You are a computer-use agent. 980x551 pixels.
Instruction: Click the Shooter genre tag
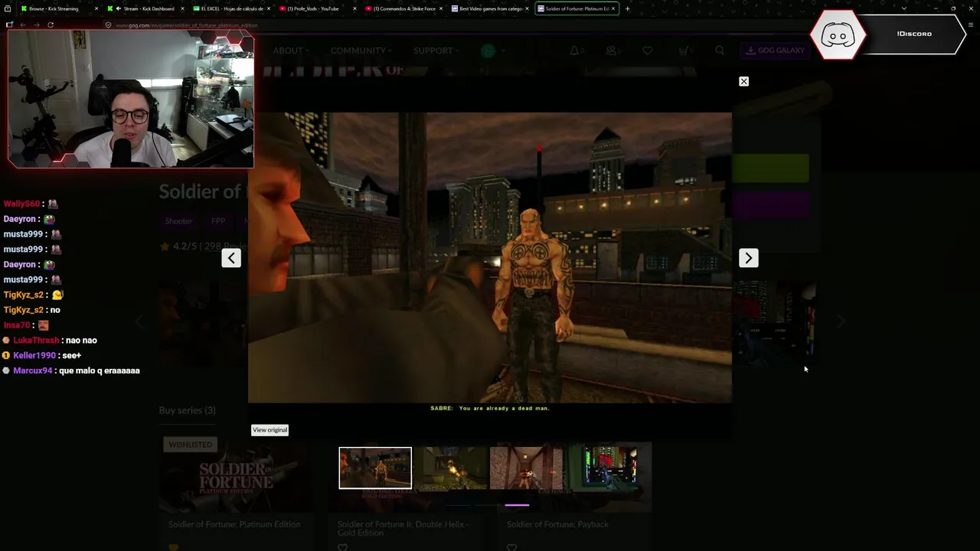click(178, 221)
